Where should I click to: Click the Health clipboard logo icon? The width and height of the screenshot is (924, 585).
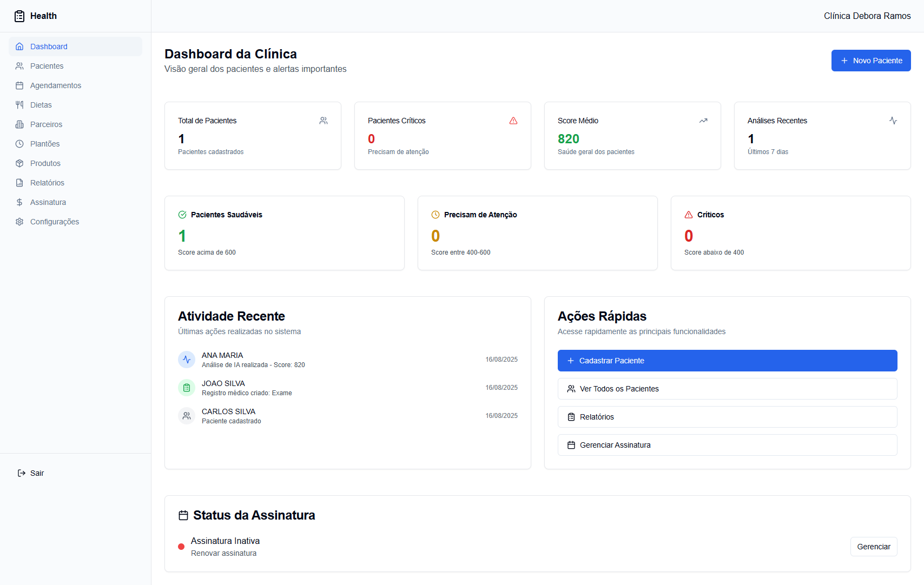19,16
